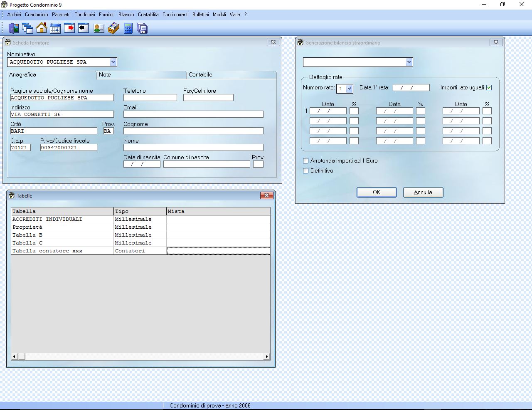The width and height of the screenshot is (532, 410).
Task: Open the bilancio straordinario selection dropdown
Action: pos(409,62)
